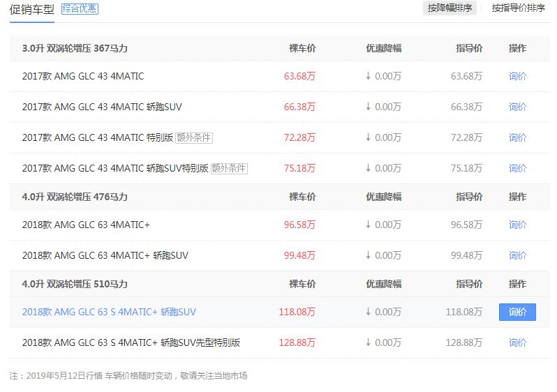Click red price 72.28万
The width and height of the screenshot is (557, 392).
point(299,137)
